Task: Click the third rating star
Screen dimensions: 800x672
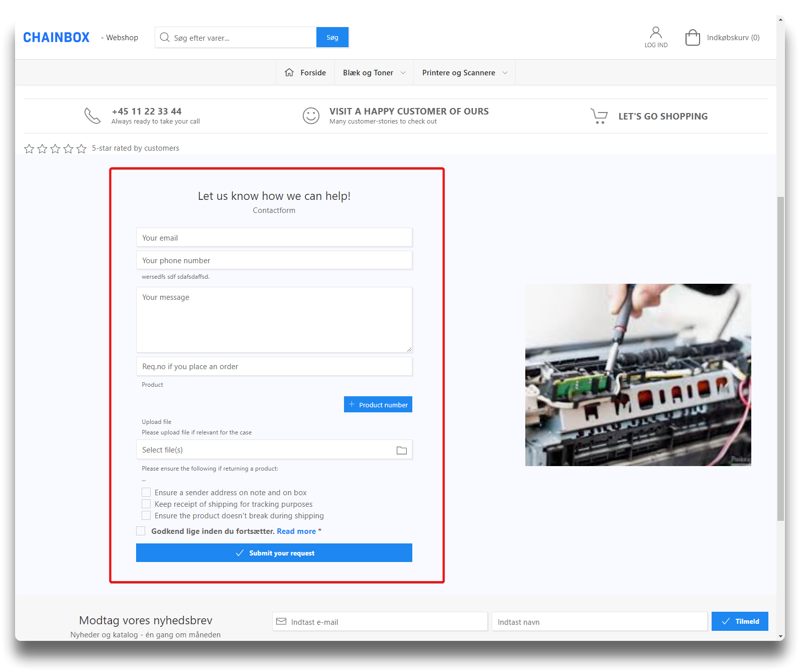Action: click(55, 149)
